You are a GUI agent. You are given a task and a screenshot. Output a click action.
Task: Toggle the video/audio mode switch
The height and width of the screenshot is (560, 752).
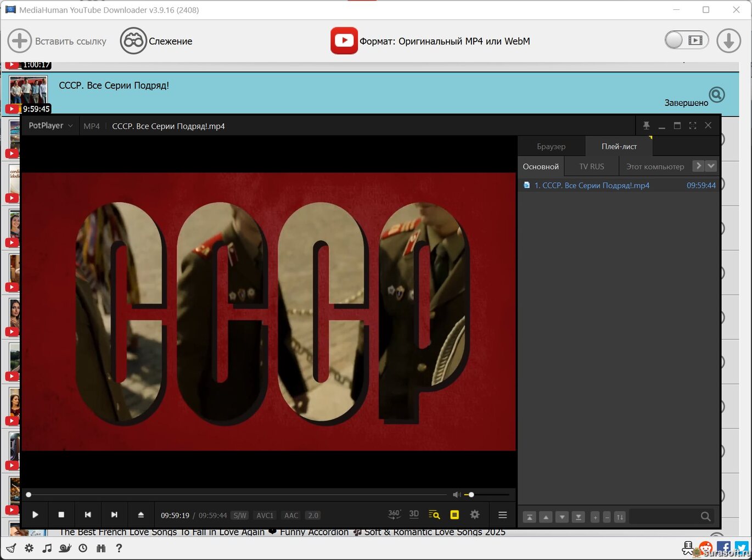coord(686,41)
